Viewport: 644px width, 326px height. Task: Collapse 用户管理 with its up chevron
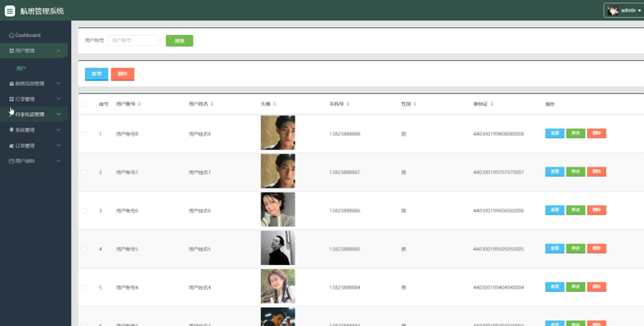[59, 50]
